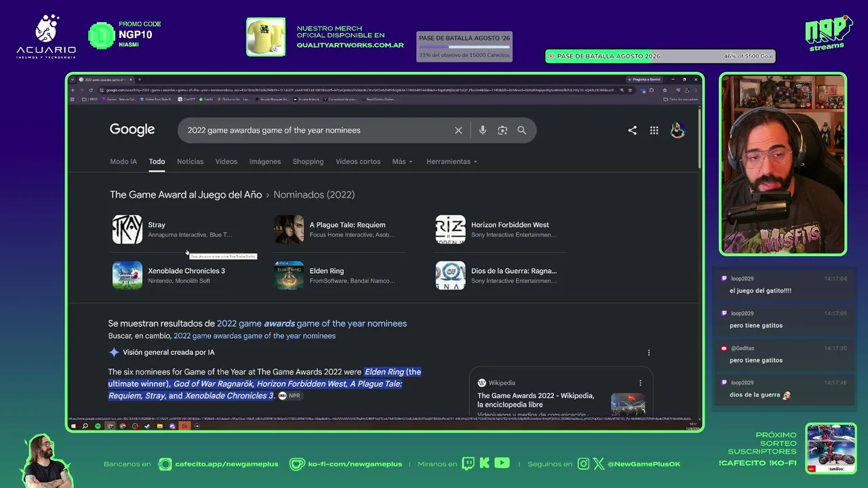Open the Google account avatar menu
The width and height of the screenshot is (868, 488).
(677, 130)
